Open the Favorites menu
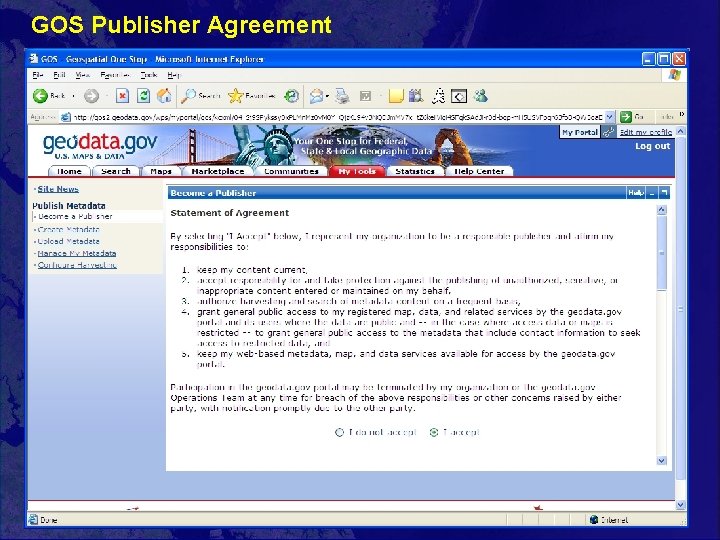This screenshot has height=540, width=720. (115, 74)
